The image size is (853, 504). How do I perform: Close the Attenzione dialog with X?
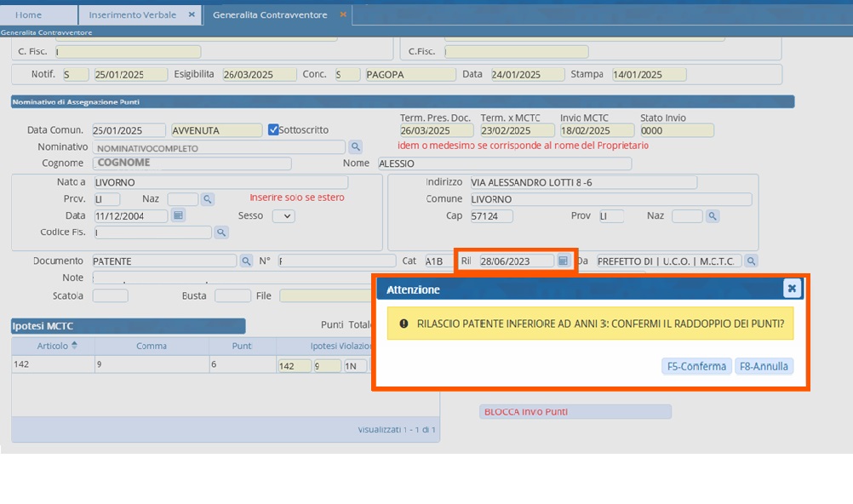tap(792, 288)
